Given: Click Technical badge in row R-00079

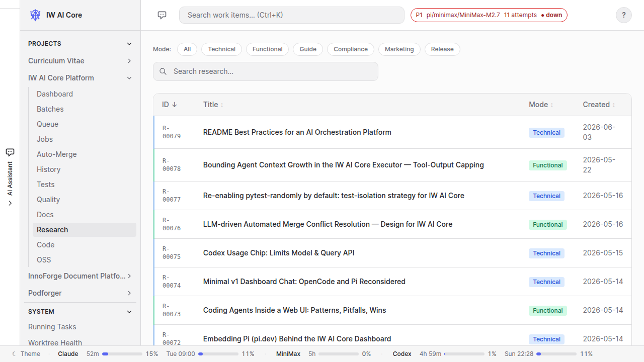Looking at the screenshot, I should [x=546, y=133].
